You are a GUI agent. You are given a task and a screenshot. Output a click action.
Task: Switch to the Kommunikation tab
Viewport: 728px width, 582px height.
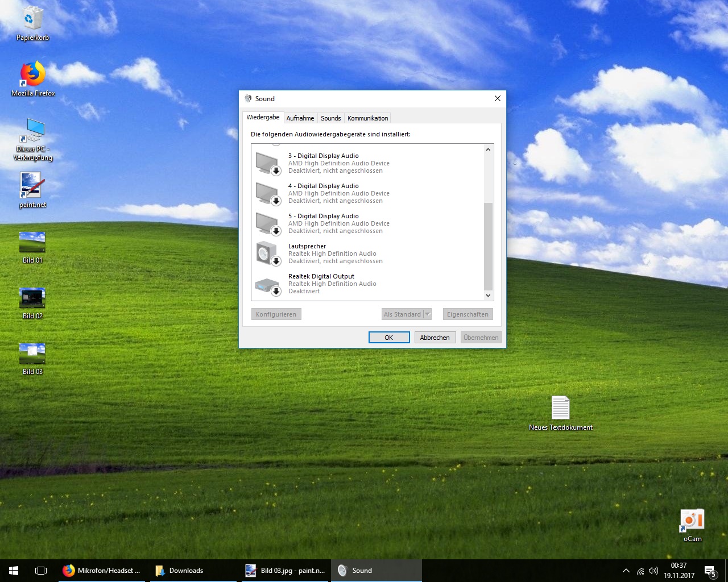point(368,118)
